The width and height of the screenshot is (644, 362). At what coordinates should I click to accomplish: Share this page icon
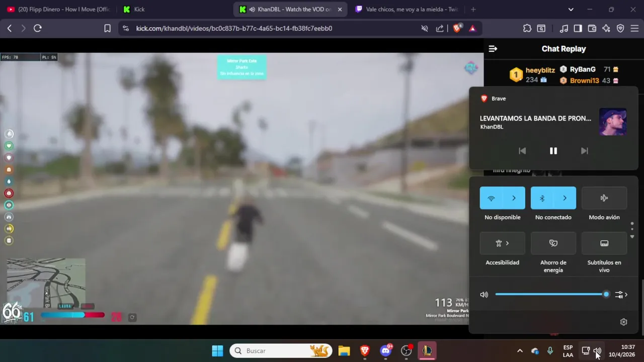440,28
